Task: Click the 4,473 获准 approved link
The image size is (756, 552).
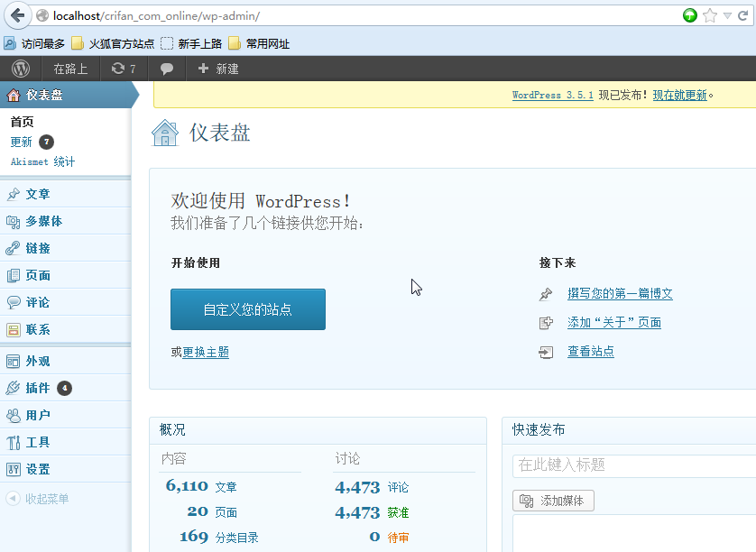Action: pyautogui.click(x=372, y=512)
